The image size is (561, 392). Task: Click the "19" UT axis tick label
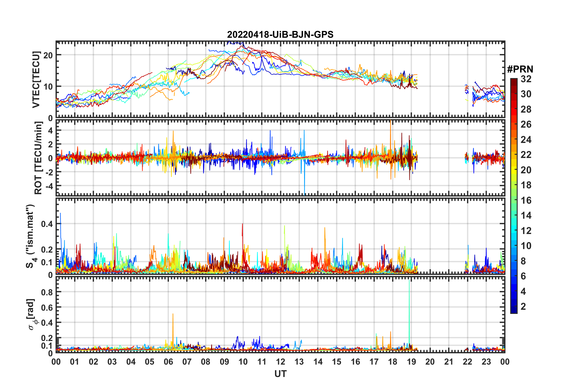click(411, 362)
